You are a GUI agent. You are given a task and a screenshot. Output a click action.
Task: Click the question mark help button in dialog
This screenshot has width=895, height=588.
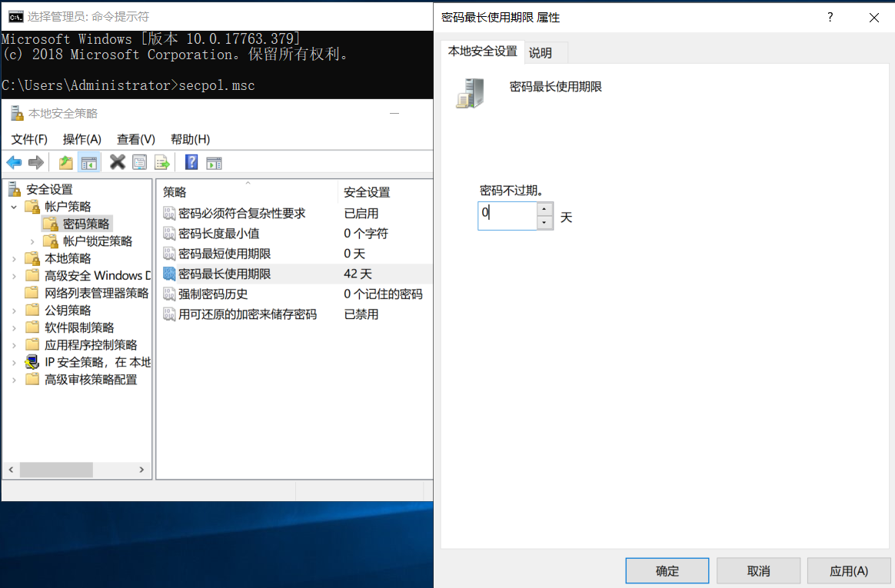[830, 17]
